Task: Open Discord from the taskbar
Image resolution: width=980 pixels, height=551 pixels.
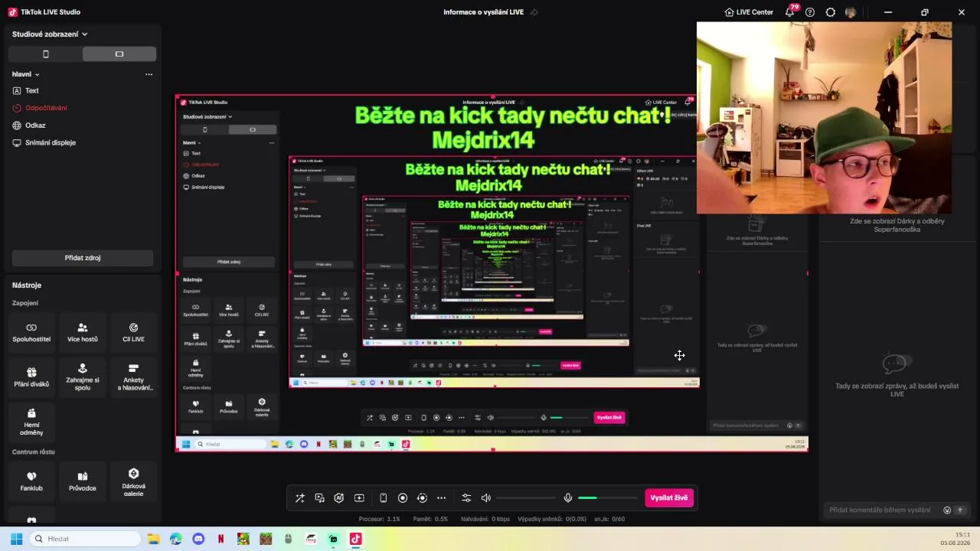Action: [x=199, y=539]
